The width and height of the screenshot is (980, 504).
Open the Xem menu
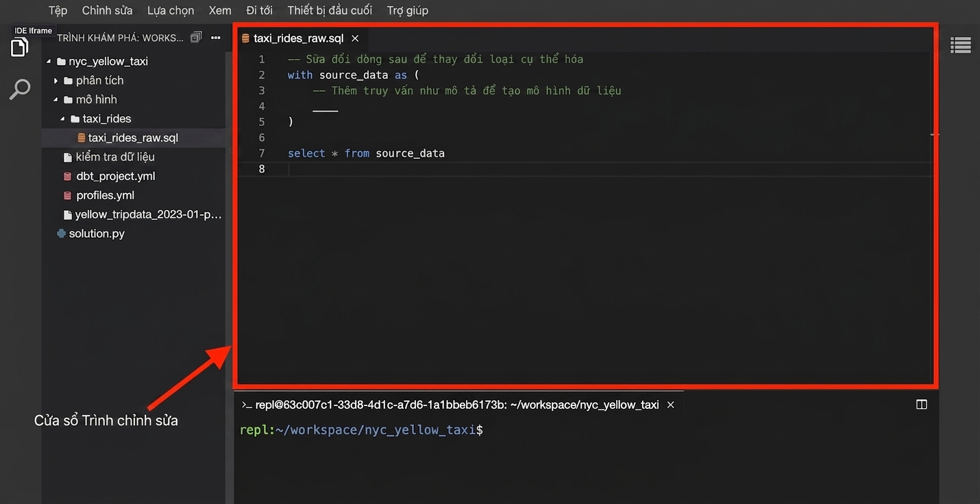coord(220,10)
